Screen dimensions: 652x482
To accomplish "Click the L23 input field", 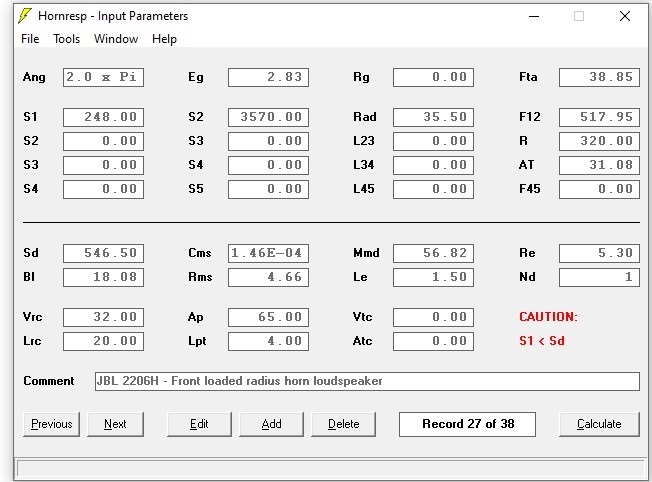I will (x=433, y=141).
